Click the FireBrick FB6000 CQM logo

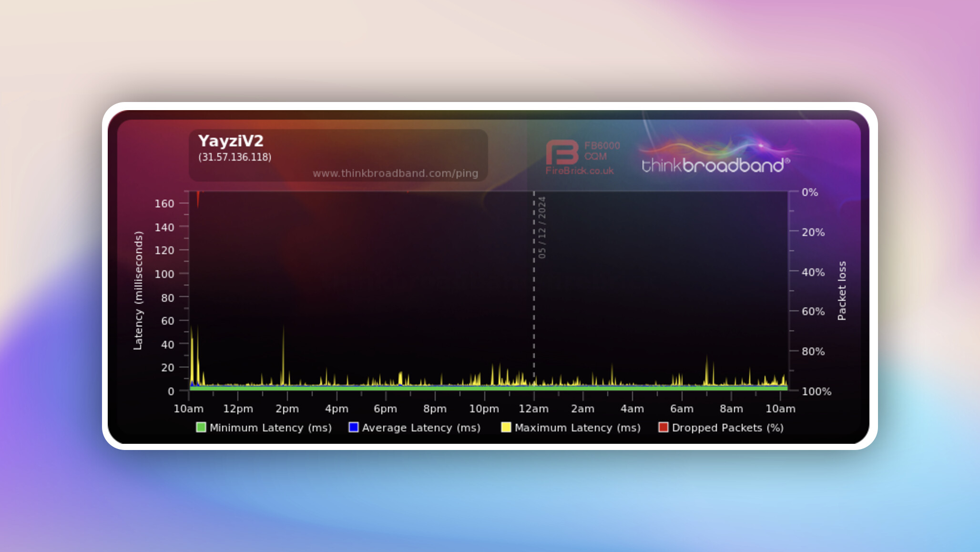click(x=582, y=157)
